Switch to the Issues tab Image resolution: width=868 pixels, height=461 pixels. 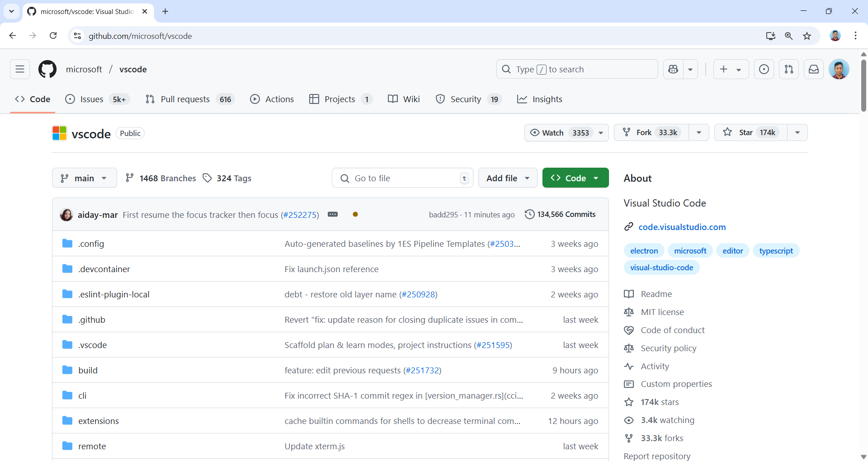click(97, 99)
